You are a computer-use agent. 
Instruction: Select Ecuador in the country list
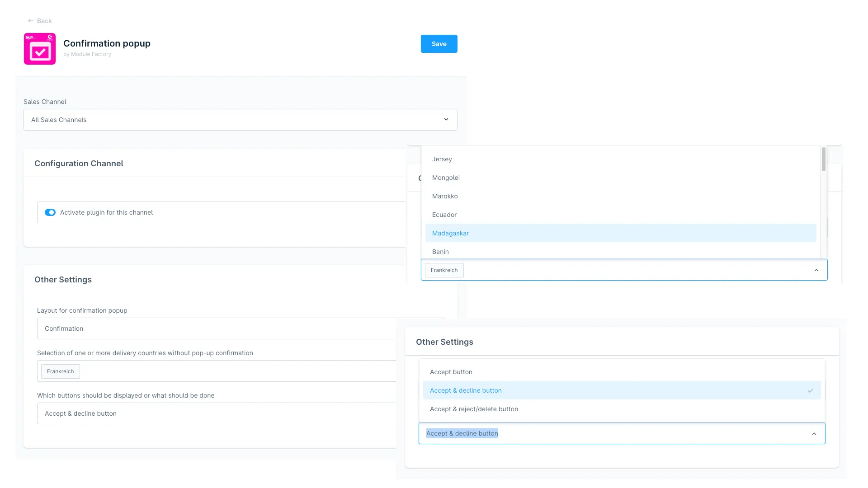(x=444, y=215)
